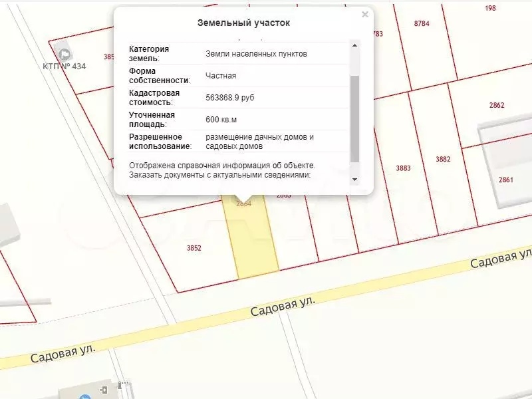Click the KTP № 434 flag icon
532x399 pixels.
click(65, 54)
